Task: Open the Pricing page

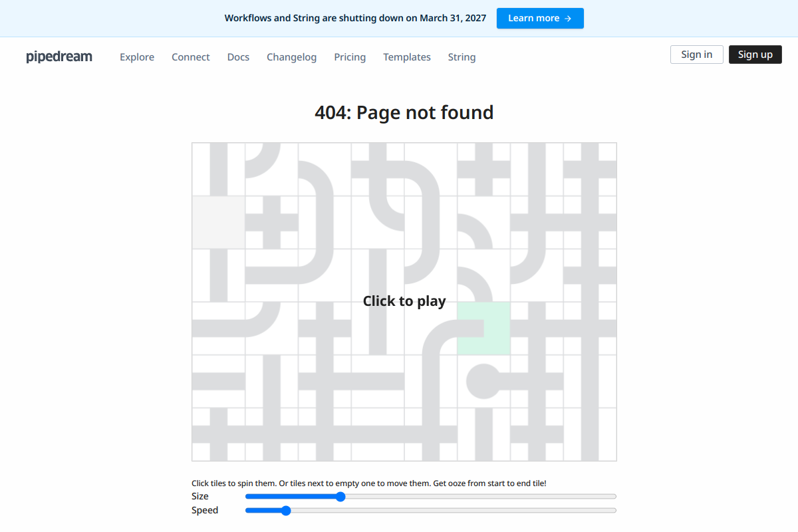Action: [350, 57]
